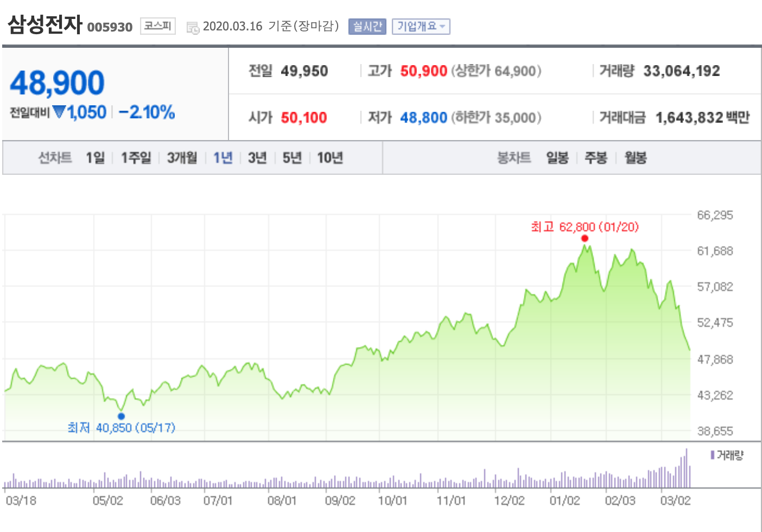Screen dimensions: 762x532
Task: Select the 5년 line chart tab
Action: [292, 158]
